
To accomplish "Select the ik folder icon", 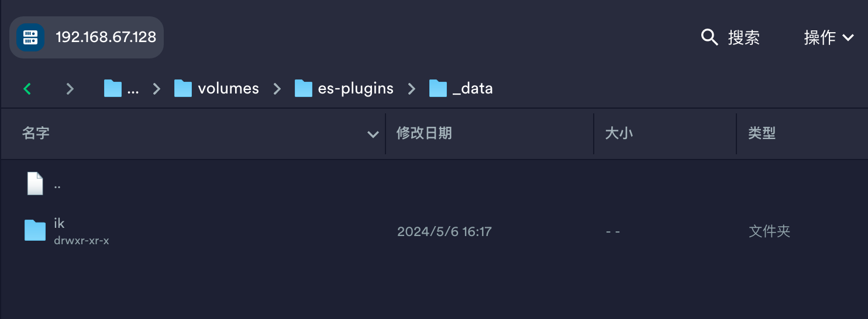I will [x=35, y=230].
